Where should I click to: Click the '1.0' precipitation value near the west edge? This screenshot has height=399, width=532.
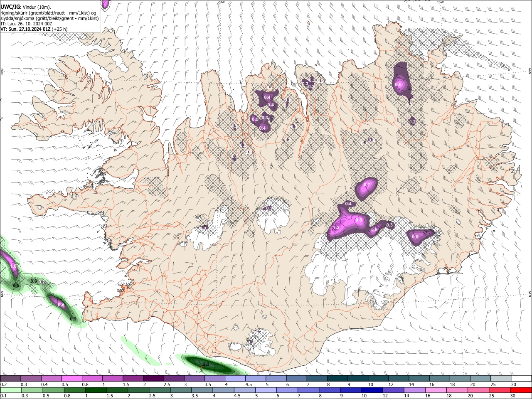13,266
